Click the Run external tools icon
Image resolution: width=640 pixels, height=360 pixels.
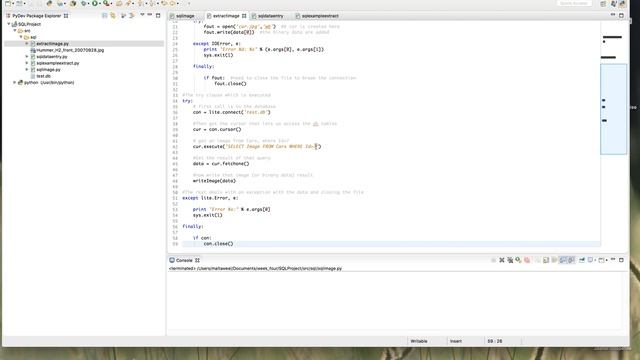pyautogui.click(x=106, y=3)
